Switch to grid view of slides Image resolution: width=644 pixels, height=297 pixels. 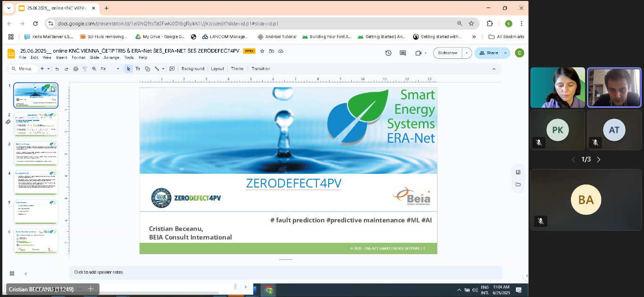coord(12,273)
